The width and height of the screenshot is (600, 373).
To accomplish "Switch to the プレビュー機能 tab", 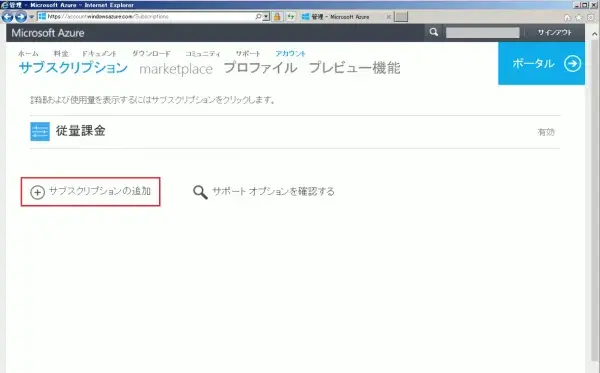I will click(x=355, y=68).
